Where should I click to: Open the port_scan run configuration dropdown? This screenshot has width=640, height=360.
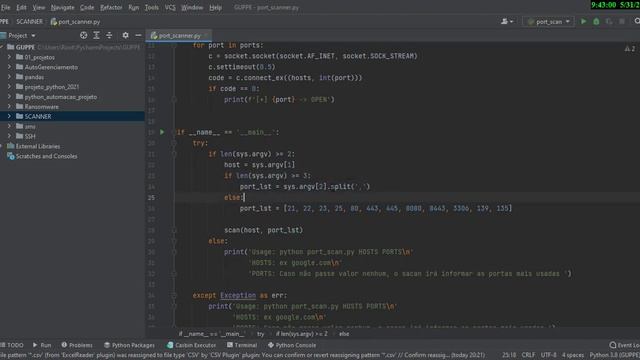pos(549,21)
